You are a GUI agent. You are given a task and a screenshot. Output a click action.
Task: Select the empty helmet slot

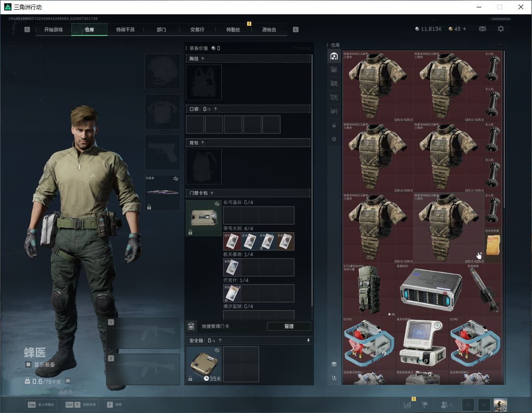163,71
